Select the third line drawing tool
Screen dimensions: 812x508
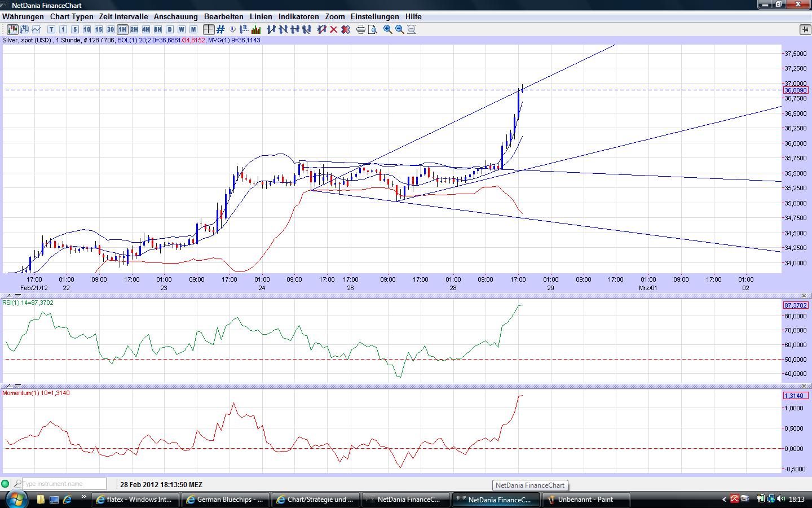295,29
